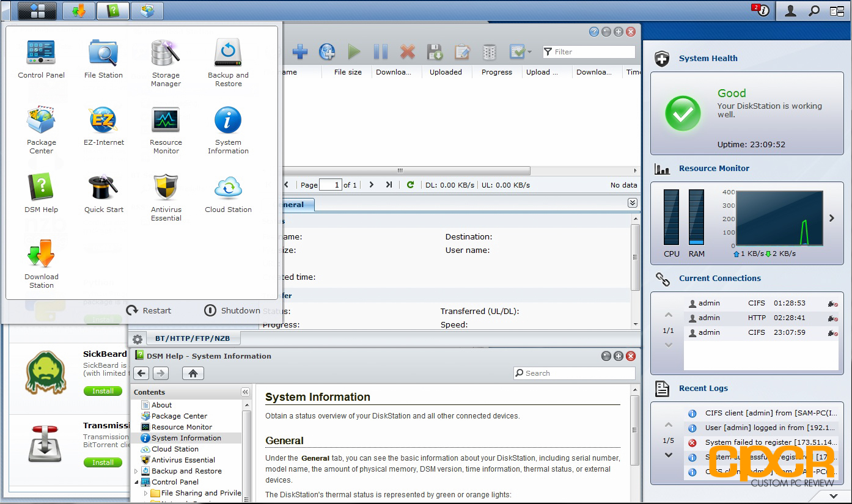
Task: Switch to DSM Help taskbar icon
Action: click(113, 10)
